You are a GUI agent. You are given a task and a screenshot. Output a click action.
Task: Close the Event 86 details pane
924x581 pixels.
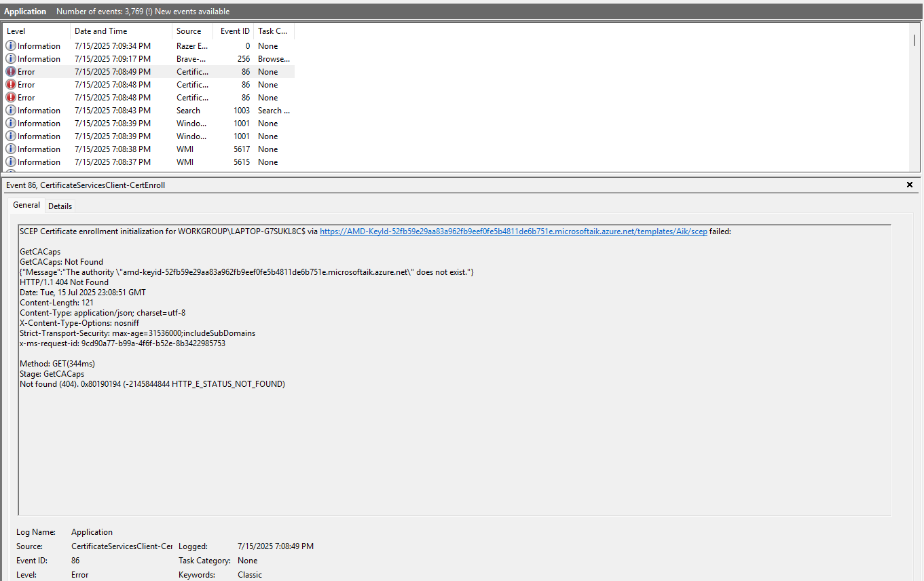point(909,184)
